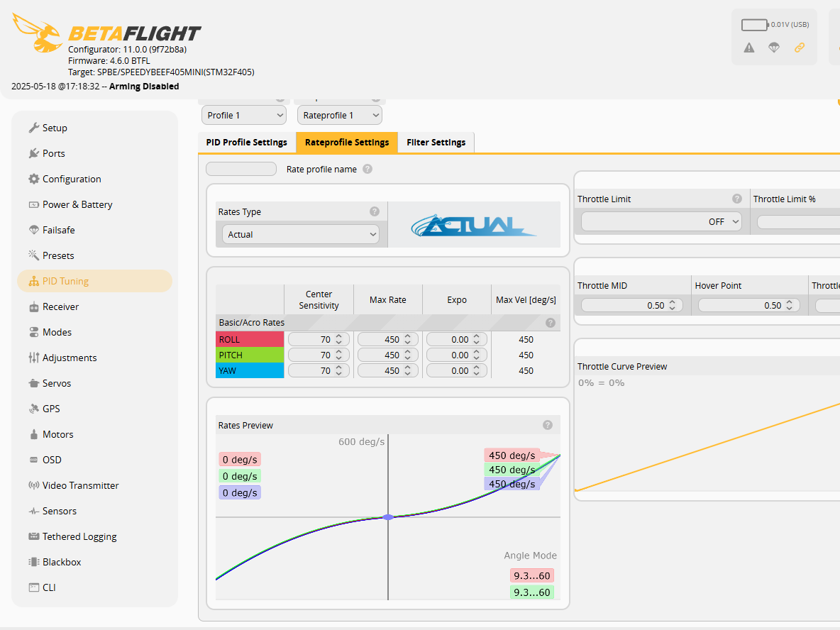This screenshot has height=630, width=840.
Task: Open the Rateprofile 1 dropdown
Action: pos(339,114)
